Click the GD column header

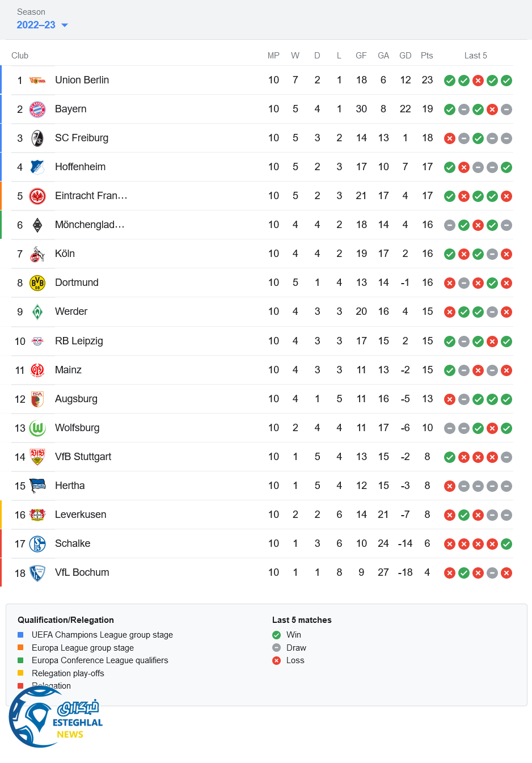(405, 56)
